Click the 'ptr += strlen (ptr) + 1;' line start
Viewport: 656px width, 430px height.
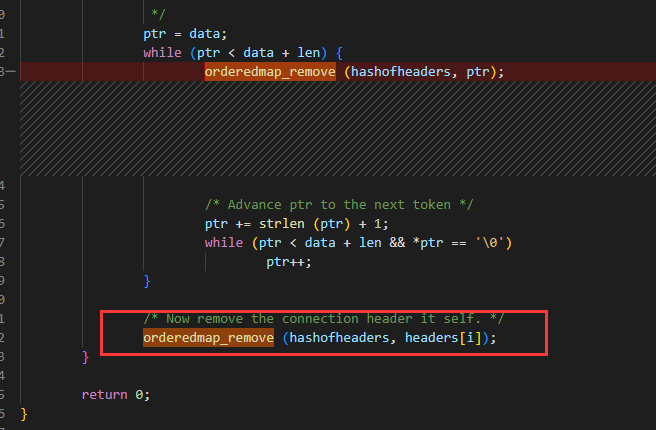coord(217,223)
